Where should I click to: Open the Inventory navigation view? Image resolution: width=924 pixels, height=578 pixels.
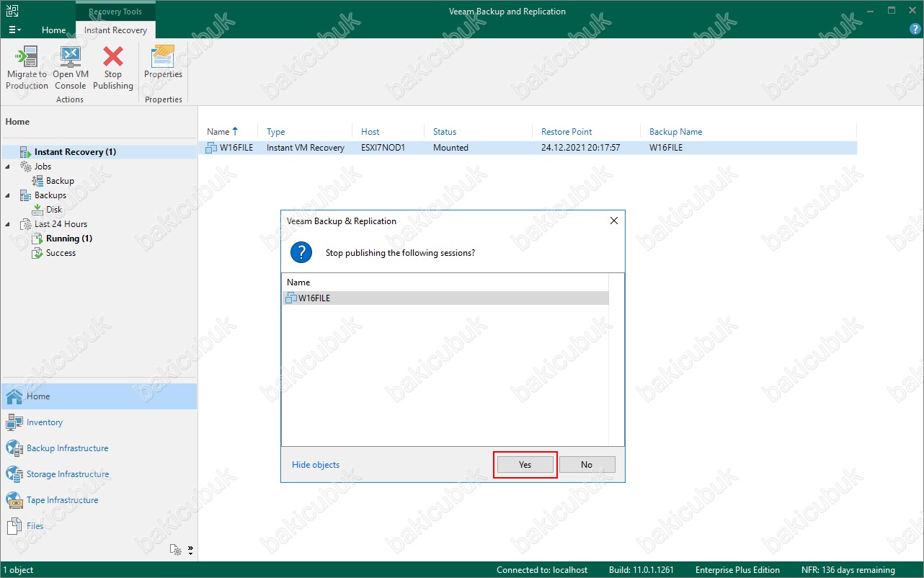click(x=99, y=422)
